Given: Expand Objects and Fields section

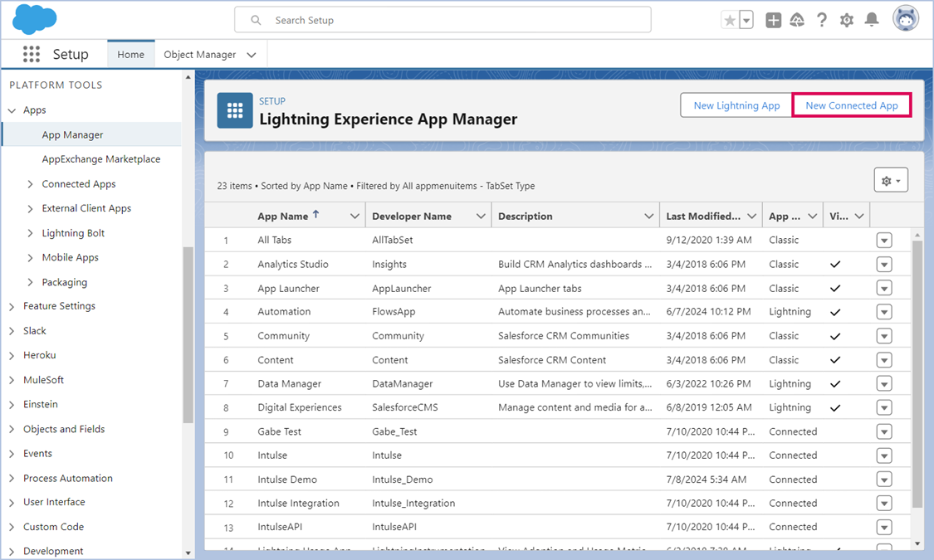Looking at the screenshot, I should coord(12,429).
